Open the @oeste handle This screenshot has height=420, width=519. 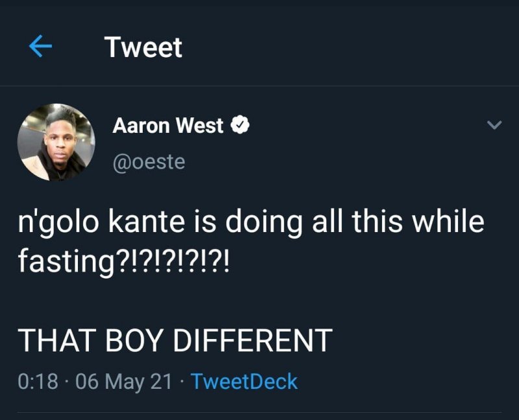click(x=149, y=161)
